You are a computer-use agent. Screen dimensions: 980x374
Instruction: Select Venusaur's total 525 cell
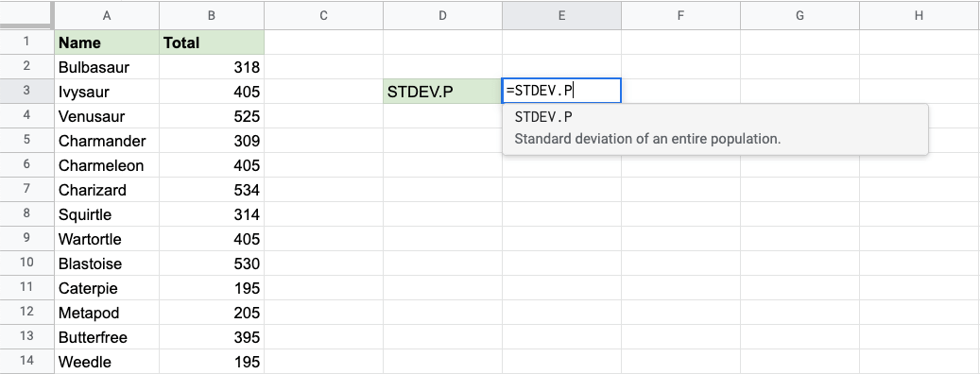[212, 116]
